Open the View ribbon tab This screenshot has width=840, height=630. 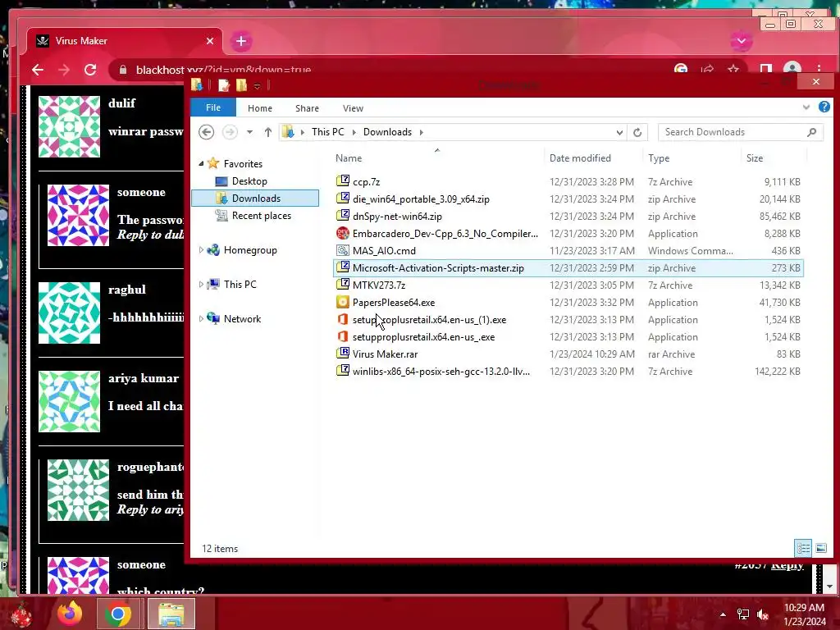point(353,108)
